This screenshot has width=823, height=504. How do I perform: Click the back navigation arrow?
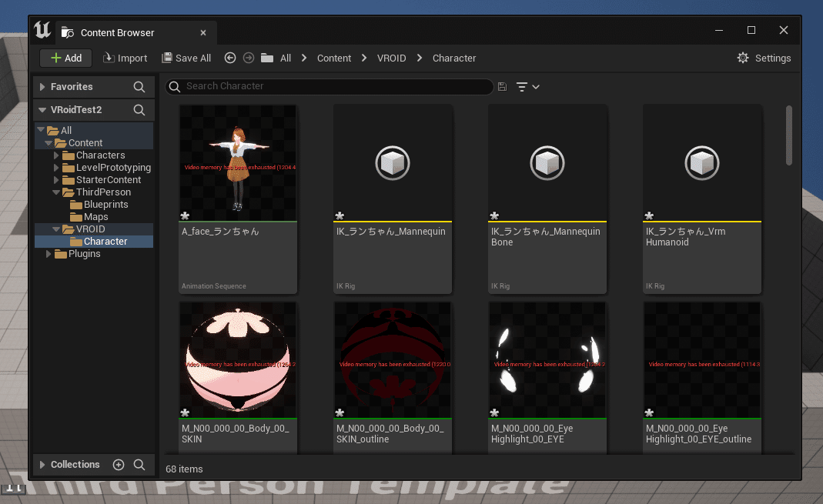point(229,57)
